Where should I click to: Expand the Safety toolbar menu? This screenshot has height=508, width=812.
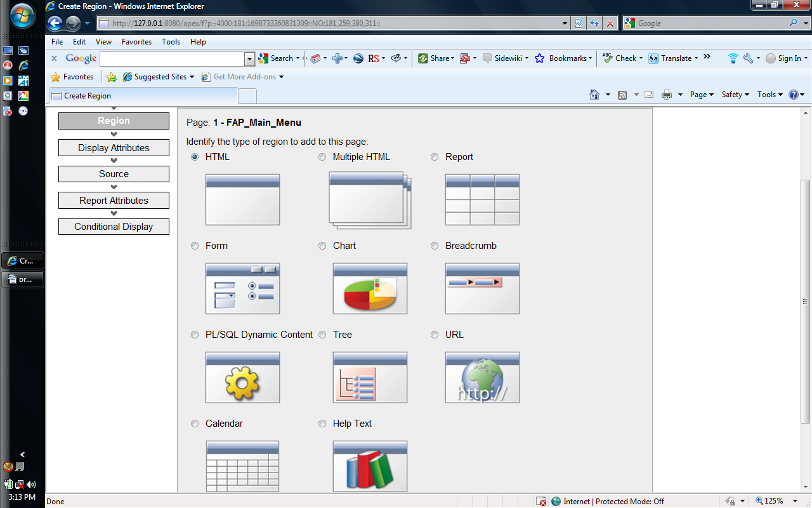point(735,95)
